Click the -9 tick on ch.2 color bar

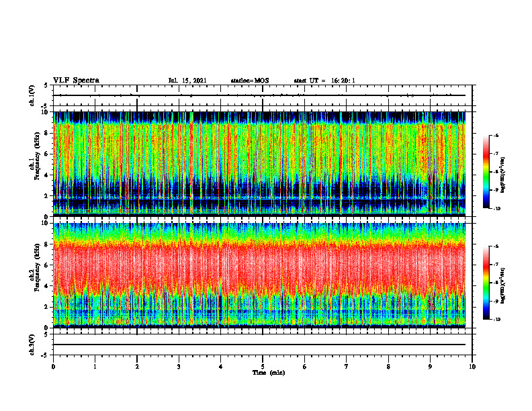coord(496,301)
